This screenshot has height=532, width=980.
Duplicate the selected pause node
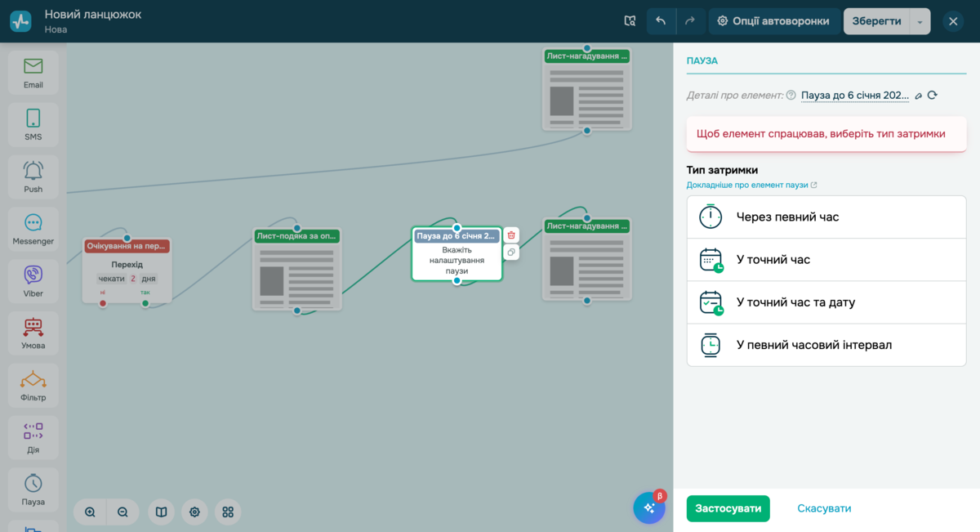[x=511, y=253]
